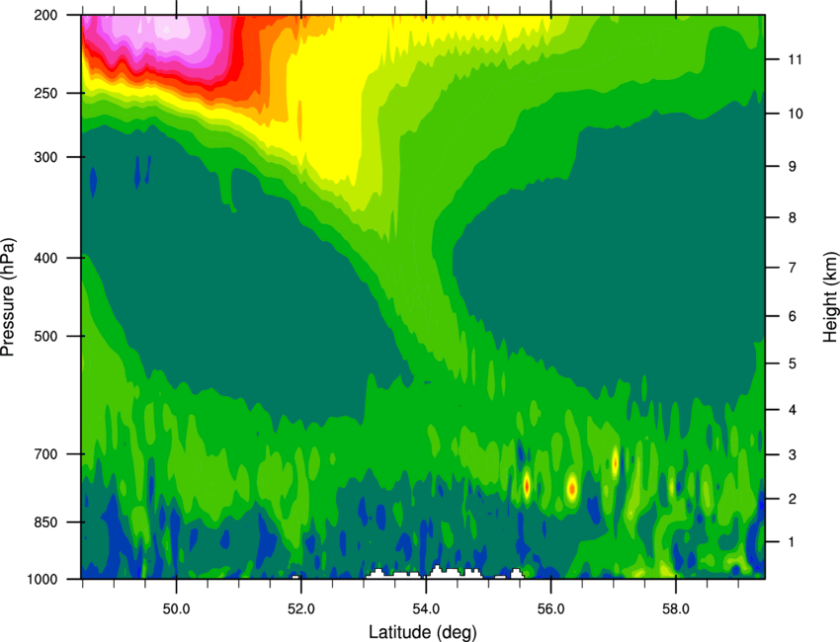The image size is (840, 642).
Task: Click the 'Latitude (deg)' axis title
Action: [422, 632]
